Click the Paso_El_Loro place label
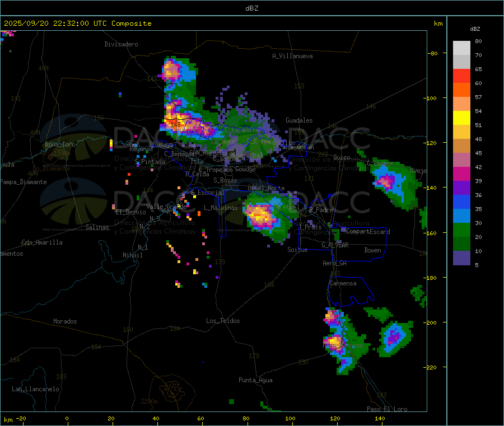 tap(387, 409)
